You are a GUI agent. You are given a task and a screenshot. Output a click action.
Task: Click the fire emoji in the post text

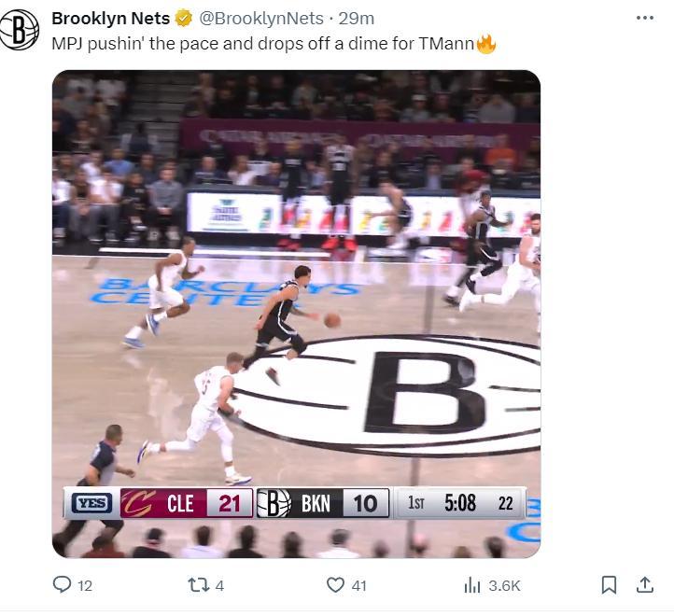(485, 43)
